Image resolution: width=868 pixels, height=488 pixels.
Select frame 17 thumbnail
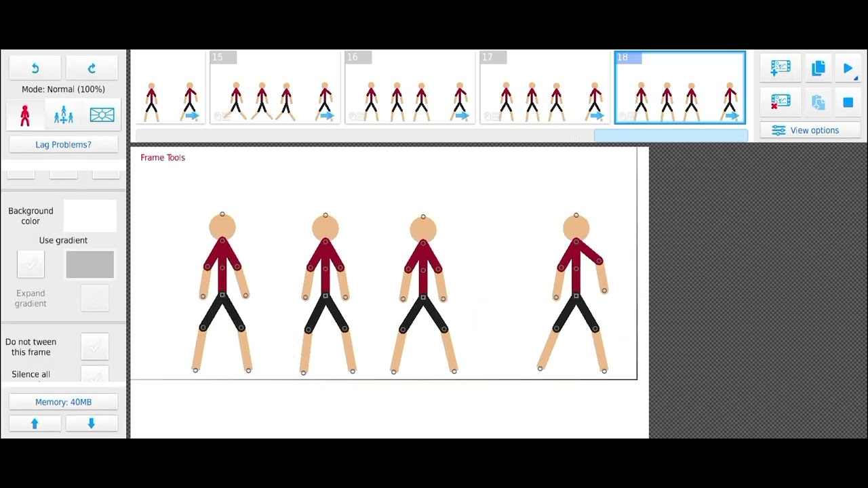tap(545, 87)
